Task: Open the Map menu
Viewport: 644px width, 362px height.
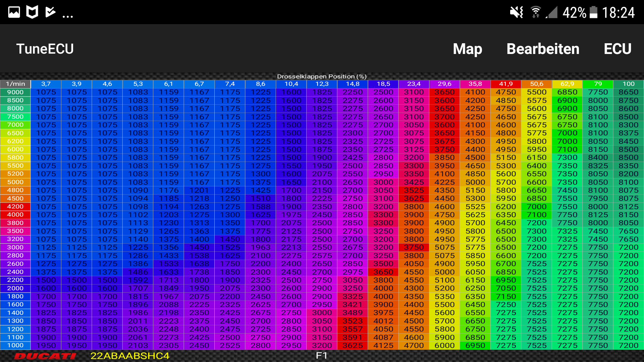Action: pos(467,49)
